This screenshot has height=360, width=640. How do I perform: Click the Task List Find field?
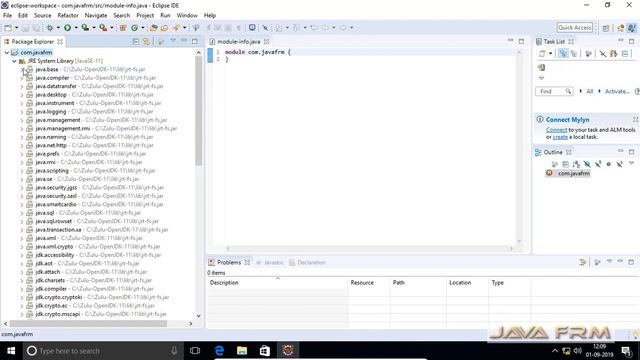(554, 91)
